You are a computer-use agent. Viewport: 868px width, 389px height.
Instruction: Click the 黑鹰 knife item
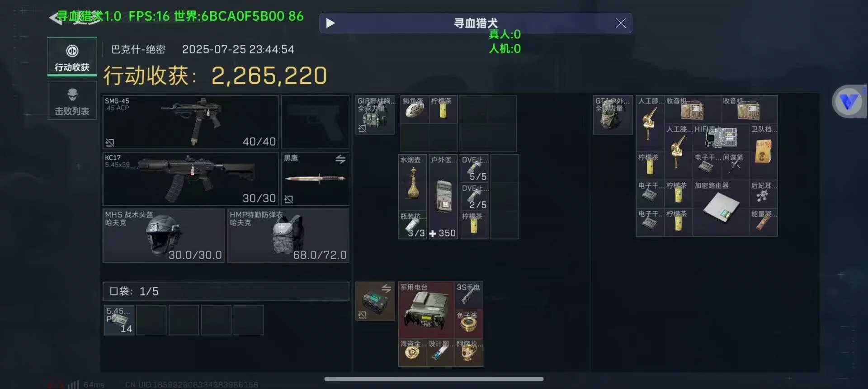click(x=315, y=179)
